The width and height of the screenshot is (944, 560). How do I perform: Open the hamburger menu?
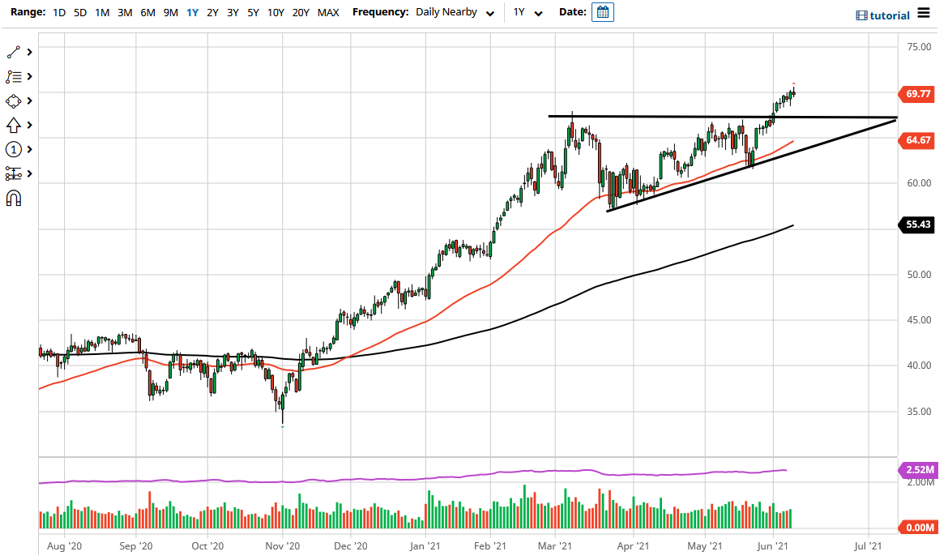coord(925,13)
